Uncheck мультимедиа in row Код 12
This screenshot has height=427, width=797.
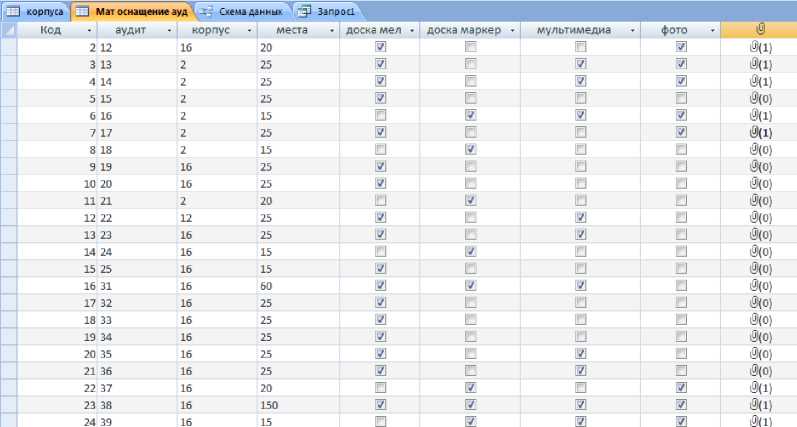point(580,217)
